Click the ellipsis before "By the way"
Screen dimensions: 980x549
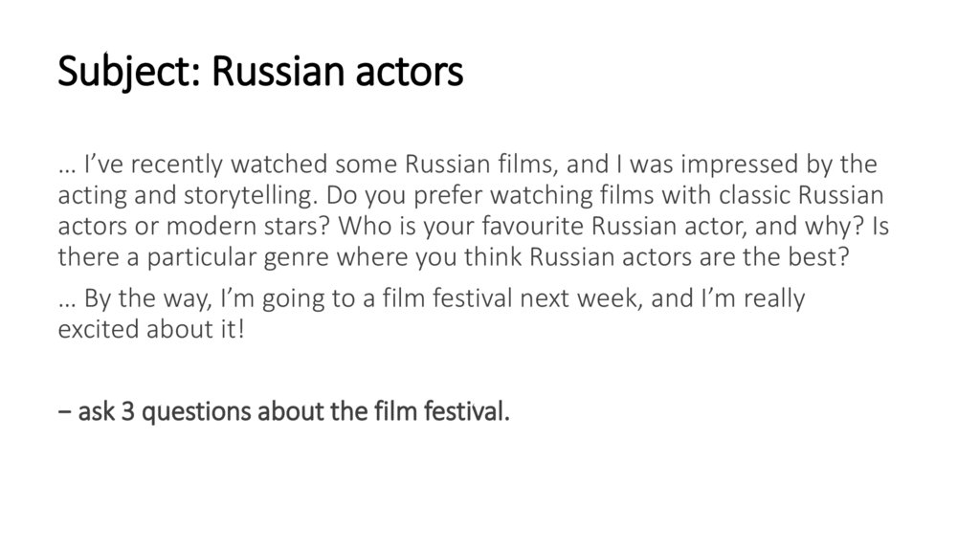point(67,299)
